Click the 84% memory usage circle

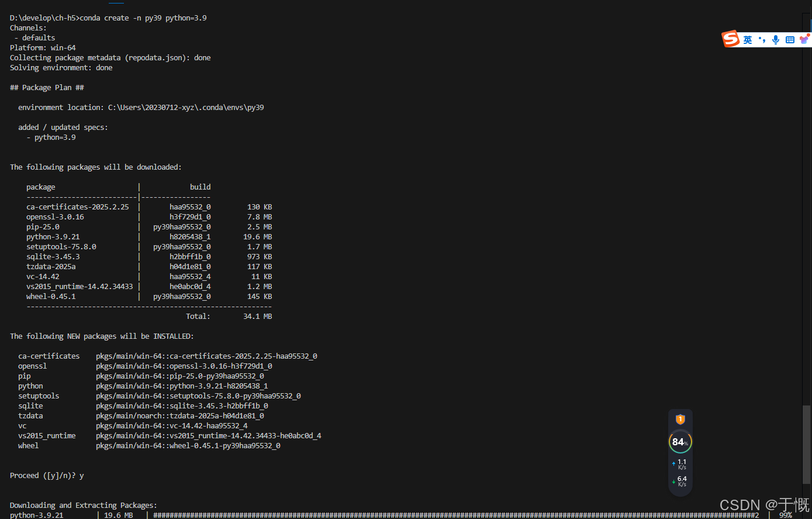(x=680, y=442)
